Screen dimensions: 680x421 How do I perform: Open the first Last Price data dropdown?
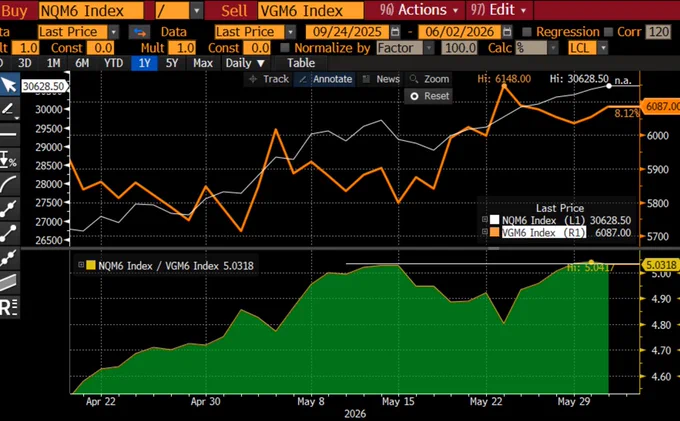(114, 32)
